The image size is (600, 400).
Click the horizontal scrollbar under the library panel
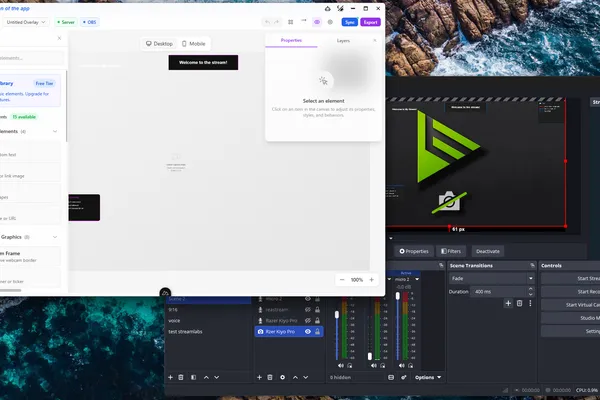(x=11, y=291)
